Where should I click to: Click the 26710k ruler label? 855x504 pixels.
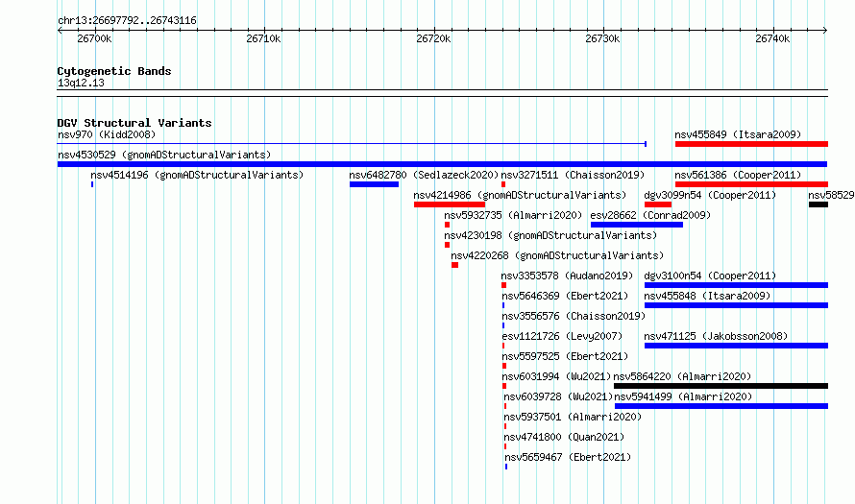(x=263, y=38)
